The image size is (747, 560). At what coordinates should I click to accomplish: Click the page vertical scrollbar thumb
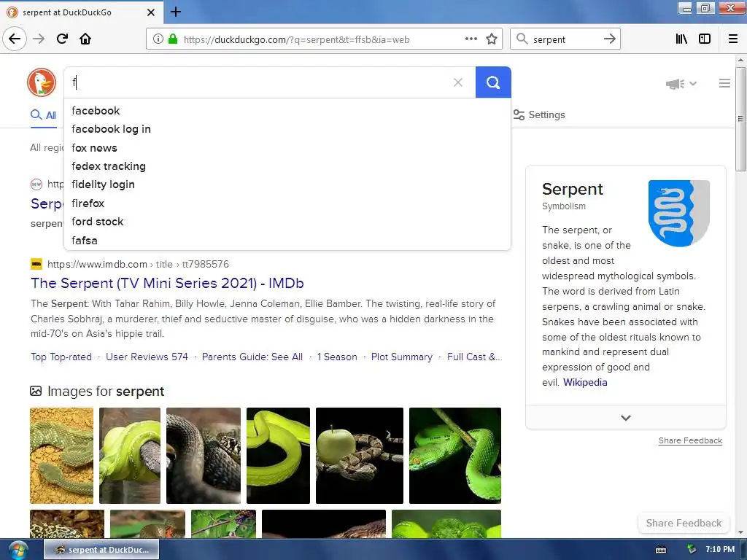[x=740, y=119]
